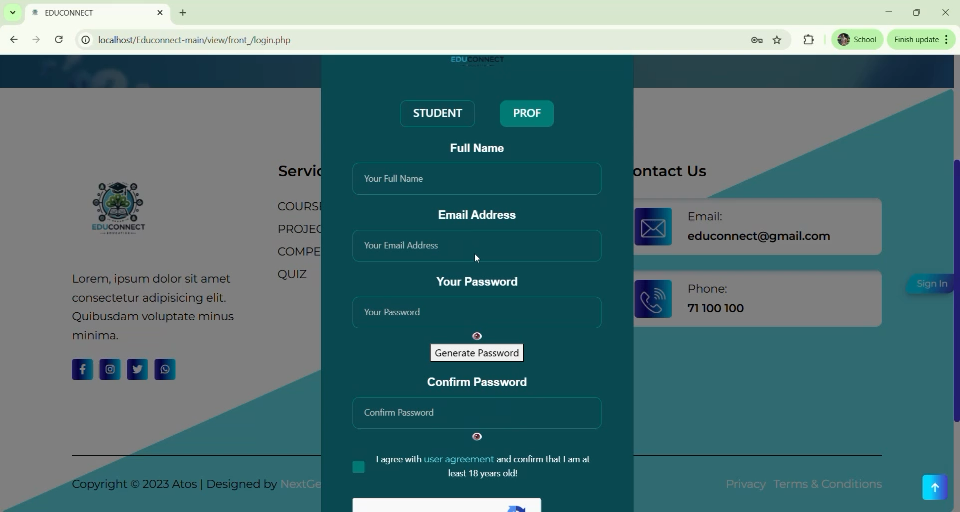Toggle Confirm Password visibility eye
The width and height of the screenshot is (960, 512).
(x=477, y=436)
